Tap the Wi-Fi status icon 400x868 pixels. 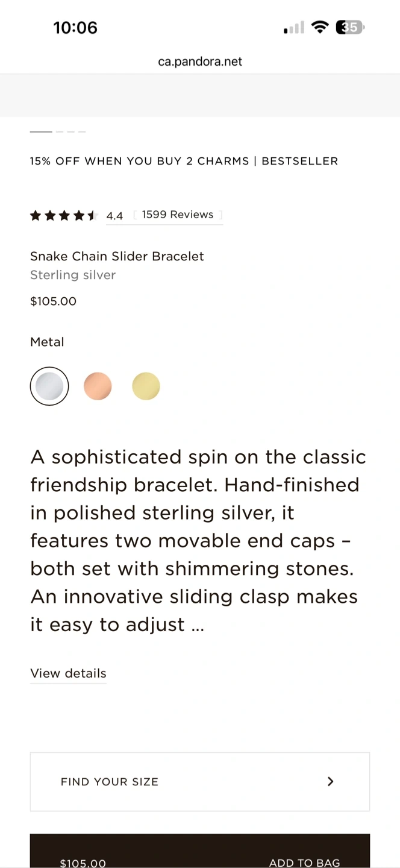[320, 27]
